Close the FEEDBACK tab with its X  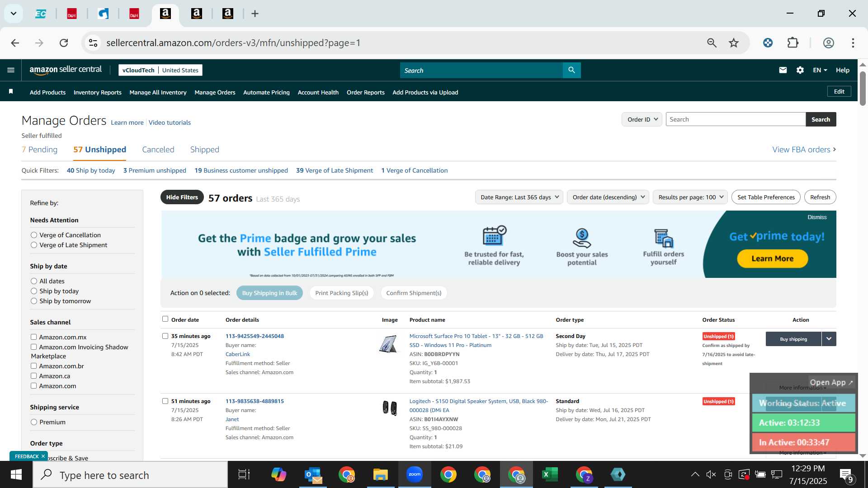pyautogui.click(x=43, y=456)
